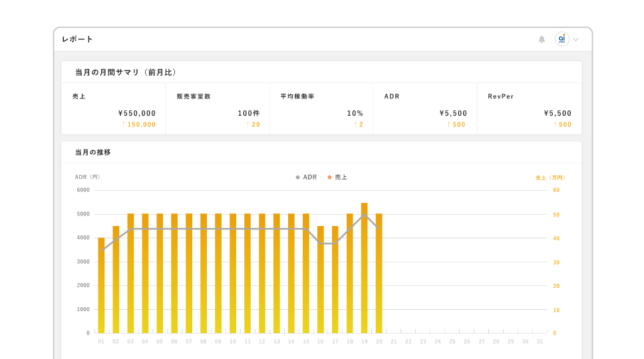Viewport: 644px width, 359px height.
Task: Click the 20 rooms increase figure
Action: pos(253,124)
